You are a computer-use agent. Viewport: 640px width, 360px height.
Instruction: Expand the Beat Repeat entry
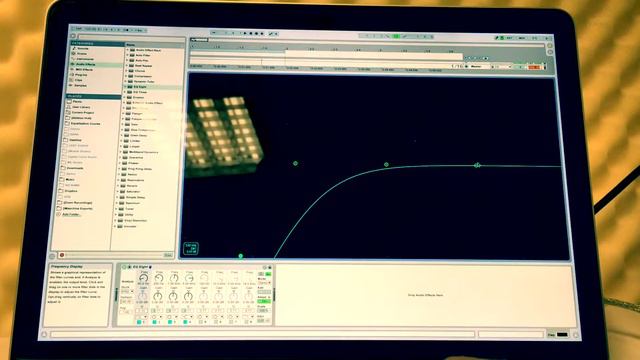click(127, 65)
